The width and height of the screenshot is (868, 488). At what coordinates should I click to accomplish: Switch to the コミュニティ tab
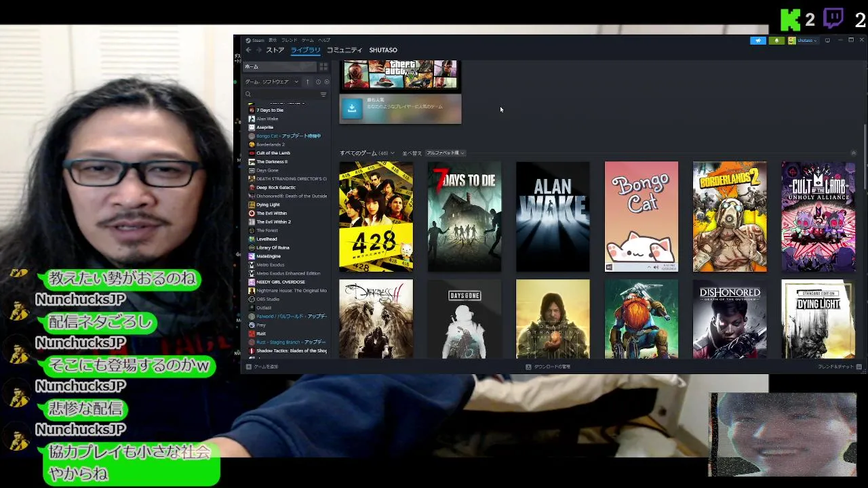344,50
